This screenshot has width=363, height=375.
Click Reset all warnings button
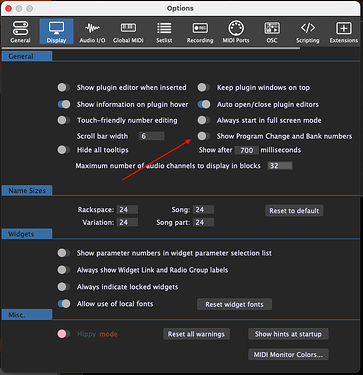tap(196, 334)
